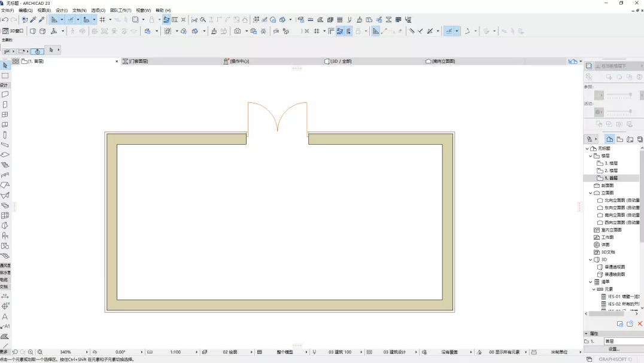Screen dimensions: 644x363
Task: Select 2. 楼层 story in navigator
Action: [x=610, y=170]
